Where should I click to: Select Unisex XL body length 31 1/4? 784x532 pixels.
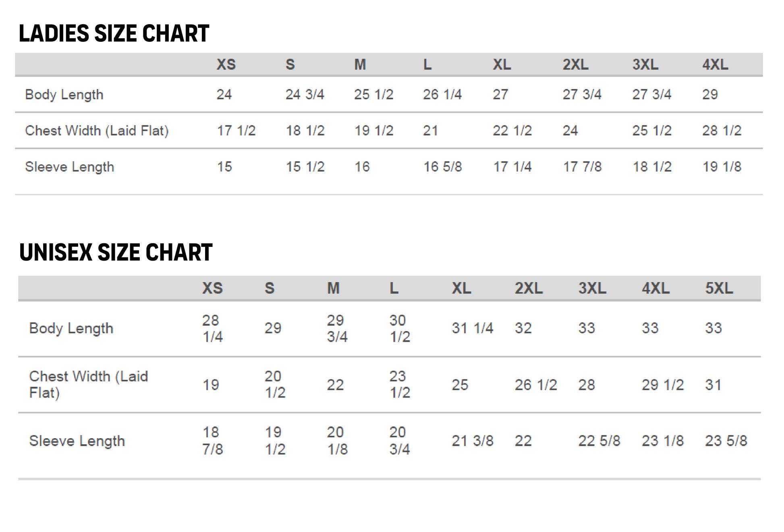tap(472, 328)
